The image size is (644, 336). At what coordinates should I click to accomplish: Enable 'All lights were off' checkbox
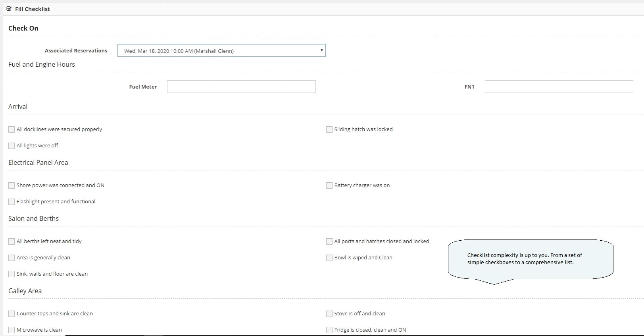pyautogui.click(x=12, y=146)
